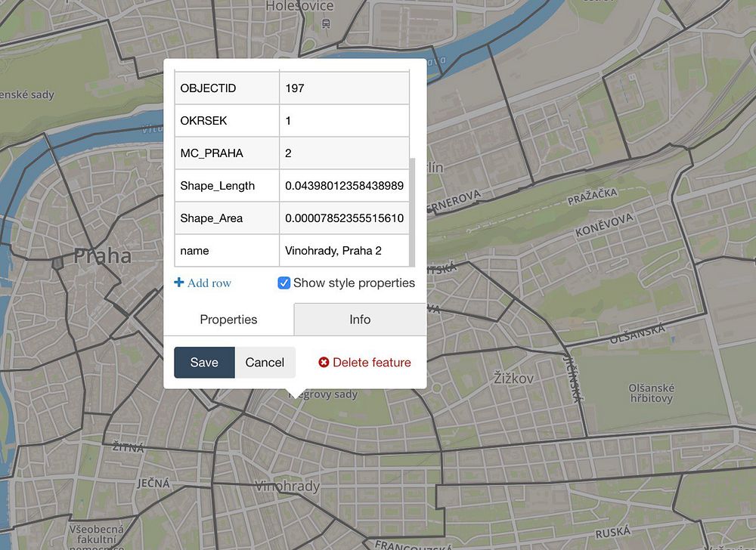The width and height of the screenshot is (756, 550).
Task: Click the properties table scrollbar
Action: [x=412, y=212]
